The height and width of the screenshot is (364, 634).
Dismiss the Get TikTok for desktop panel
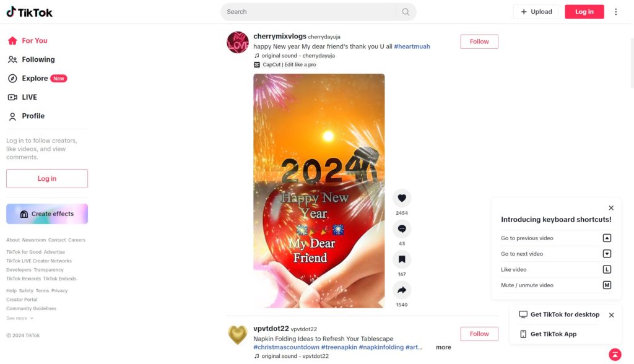(x=611, y=315)
